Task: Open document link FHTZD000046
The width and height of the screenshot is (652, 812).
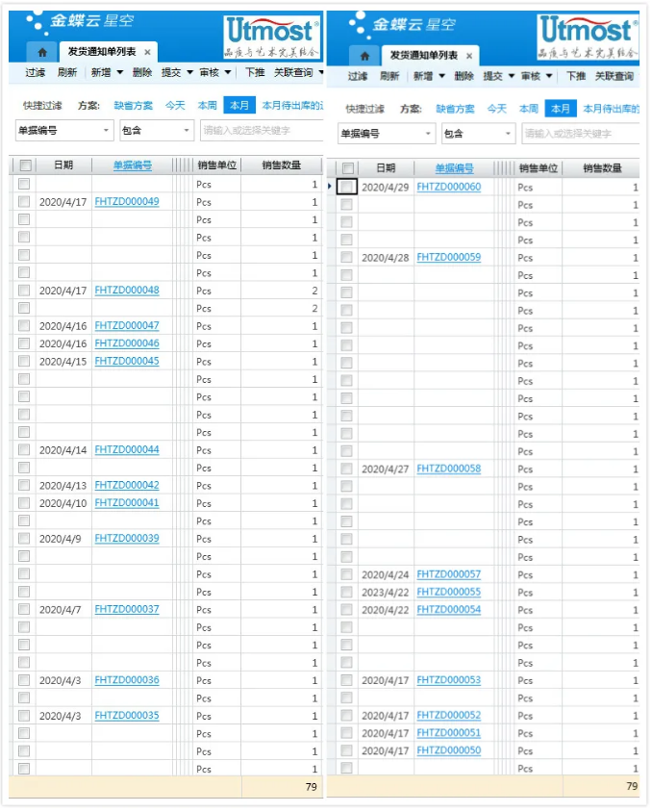Action: (x=127, y=343)
